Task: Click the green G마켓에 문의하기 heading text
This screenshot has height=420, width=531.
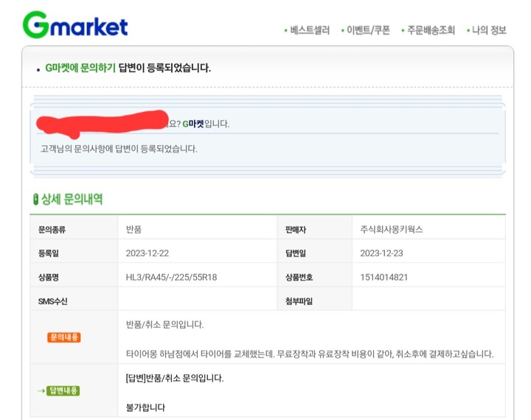Action: click(80, 68)
